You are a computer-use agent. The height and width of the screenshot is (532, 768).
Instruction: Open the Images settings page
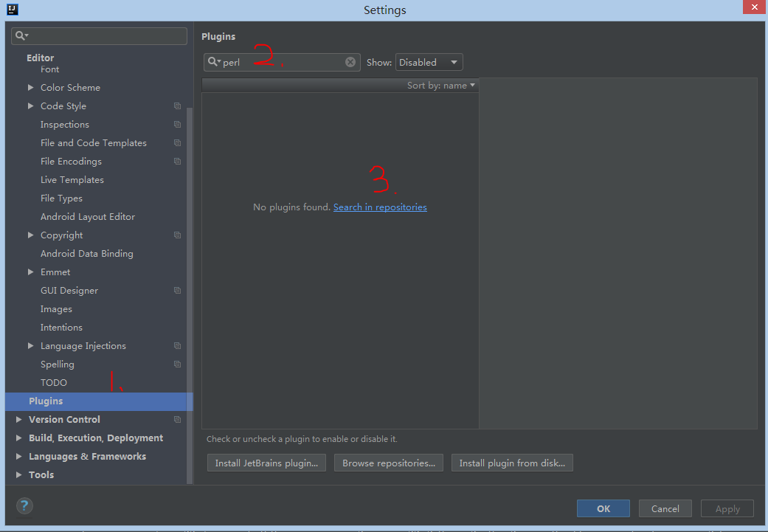56,309
